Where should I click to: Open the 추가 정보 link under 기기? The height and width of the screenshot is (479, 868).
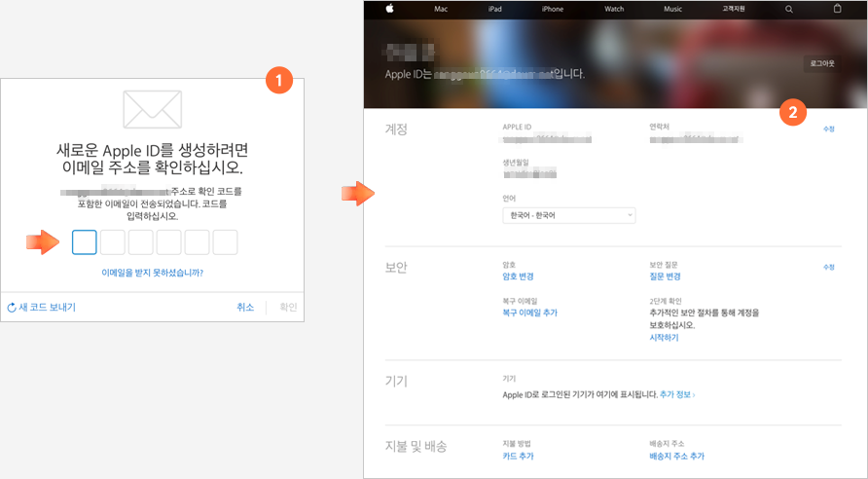pos(677,394)
